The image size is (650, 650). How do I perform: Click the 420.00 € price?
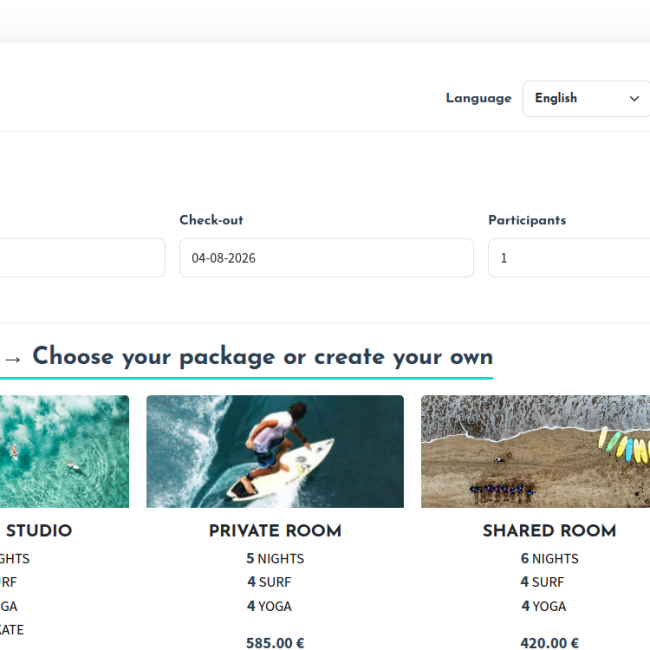(x=550, y=643)
